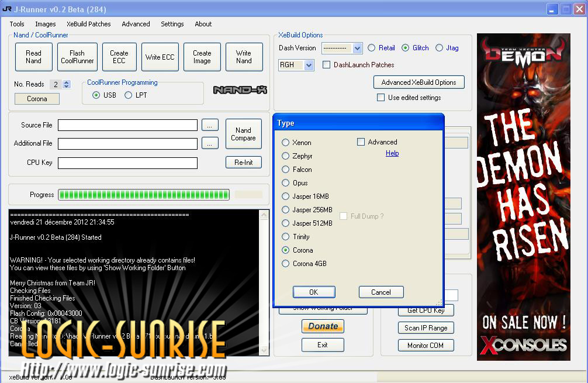
Task: Open the XeBuild Patches menu
Action: point(88,24)
